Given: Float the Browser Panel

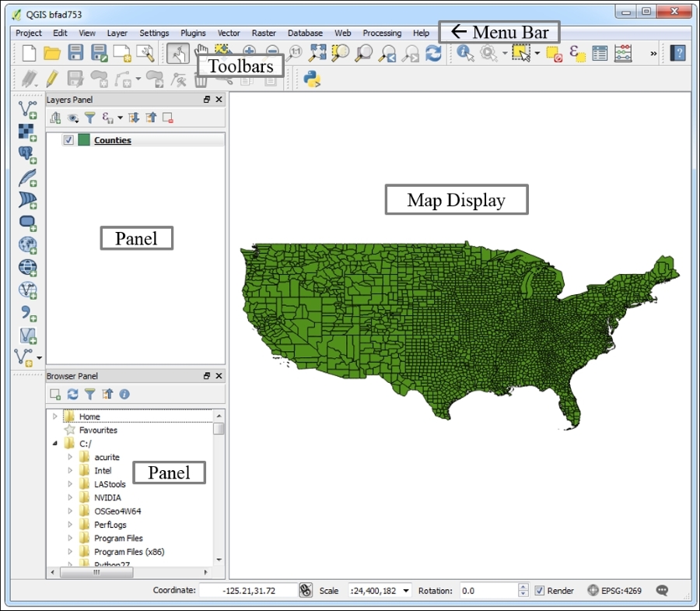Looking at the screenshot, I should (207, 376).
